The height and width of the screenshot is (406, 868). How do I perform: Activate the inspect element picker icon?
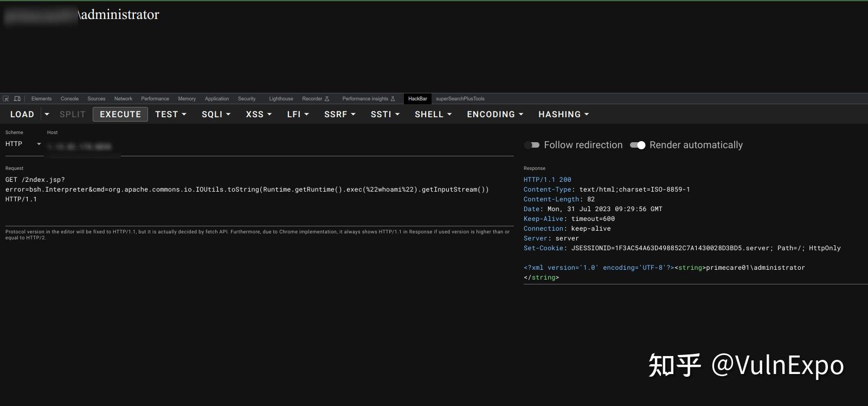click(x=6, y=99)
